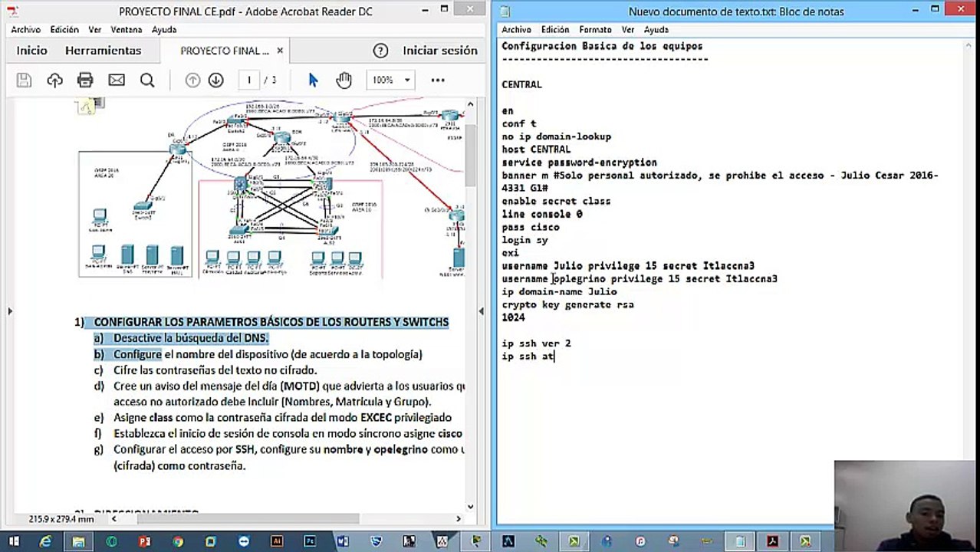Switch to Notepad taskbar button
Image resolution: width=980 pixels, height=552 pixels.
(741, 541)
